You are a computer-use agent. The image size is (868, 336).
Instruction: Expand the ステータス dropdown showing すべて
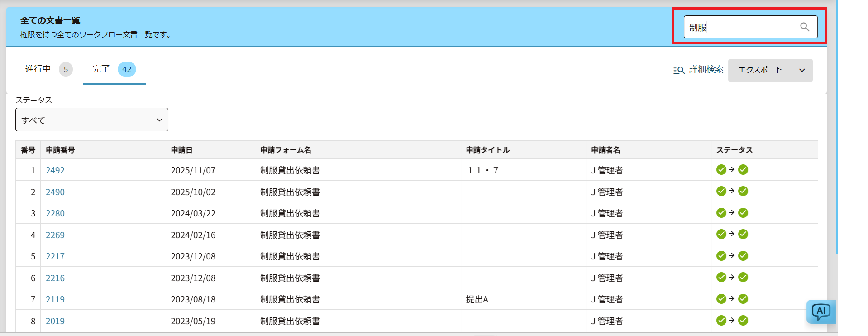coord(92,120)
